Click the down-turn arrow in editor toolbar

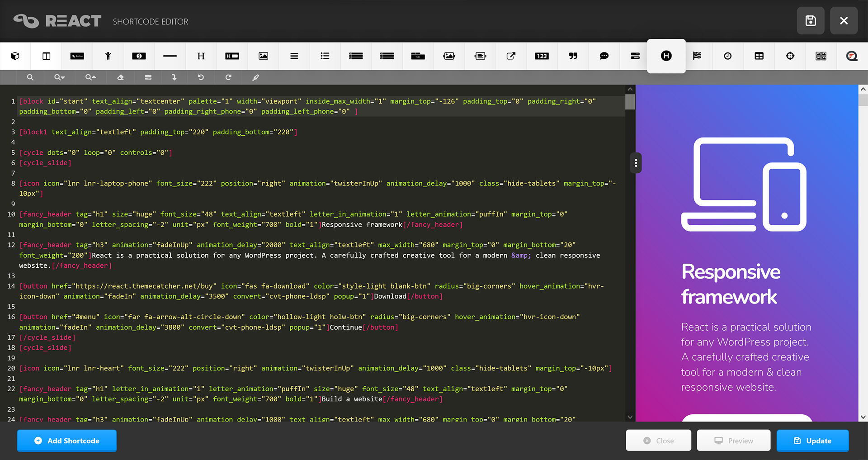174,77
